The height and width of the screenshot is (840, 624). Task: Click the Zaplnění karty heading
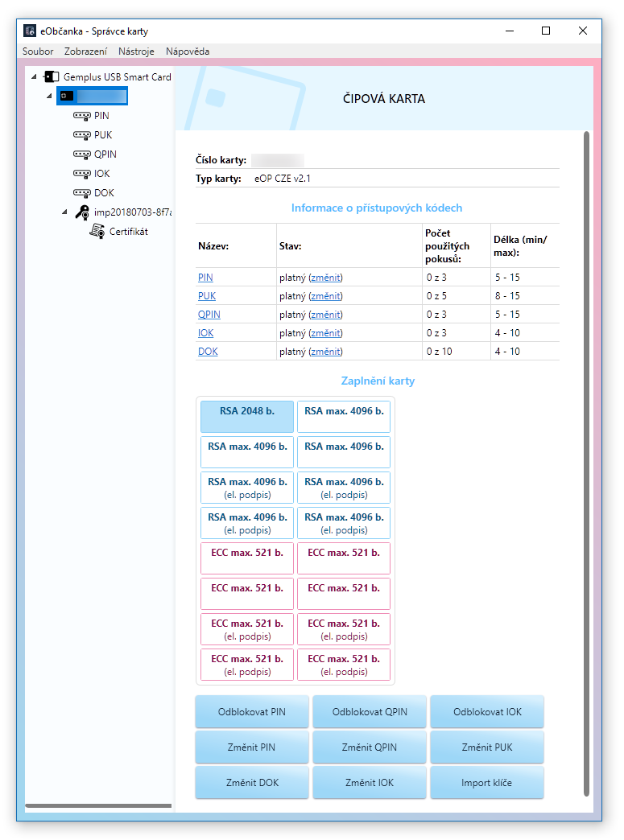point(378,381)
